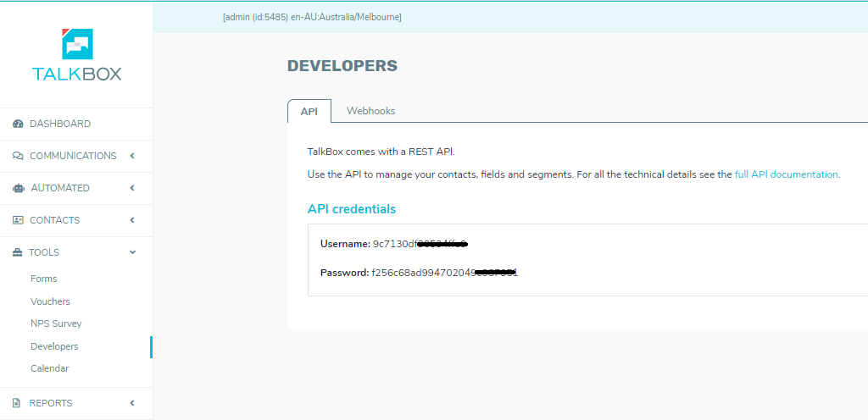Open Forms under Tools
The width and height of the screenshot is (868, 420).
pos(44,279)
